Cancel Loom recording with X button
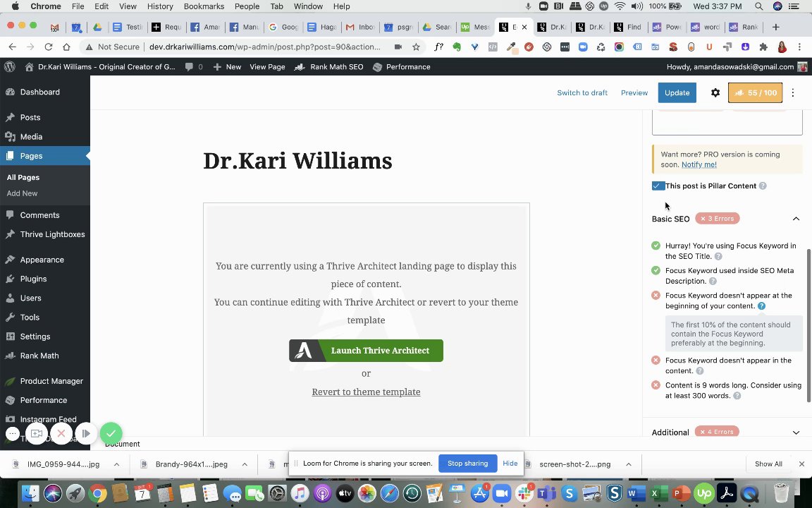This screenshot has width=812, height=508. [61, 433]
